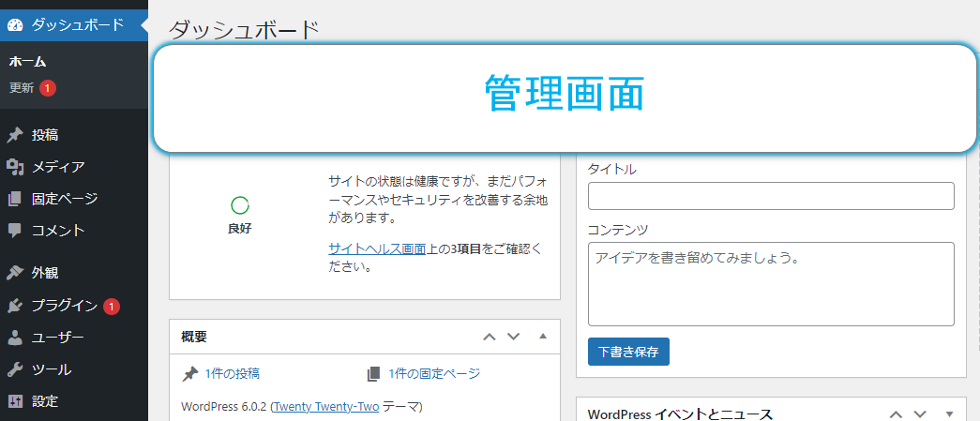The width and height of the screenshot is (980, 421).
Task: Move 概要 panel up with arrow
Action: (x=490, y=338)
